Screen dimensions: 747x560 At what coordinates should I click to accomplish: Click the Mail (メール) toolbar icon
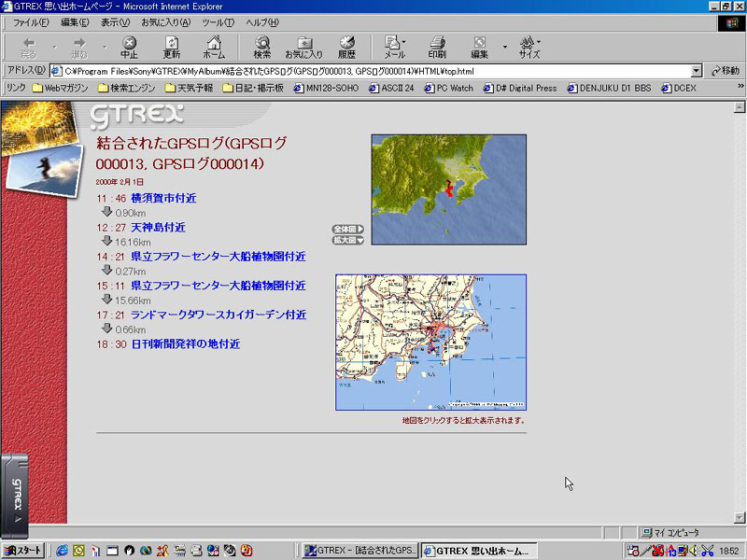[394, 47]
